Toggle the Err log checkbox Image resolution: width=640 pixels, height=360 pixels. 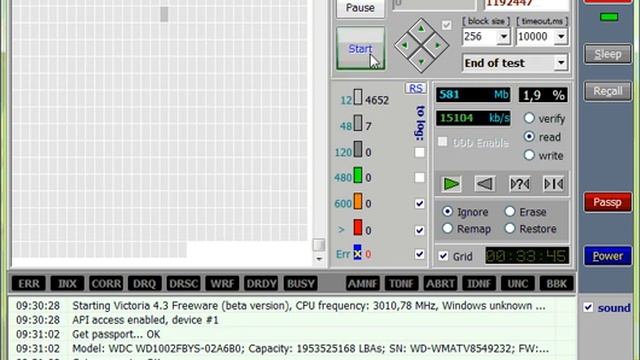tap(420, 254)
